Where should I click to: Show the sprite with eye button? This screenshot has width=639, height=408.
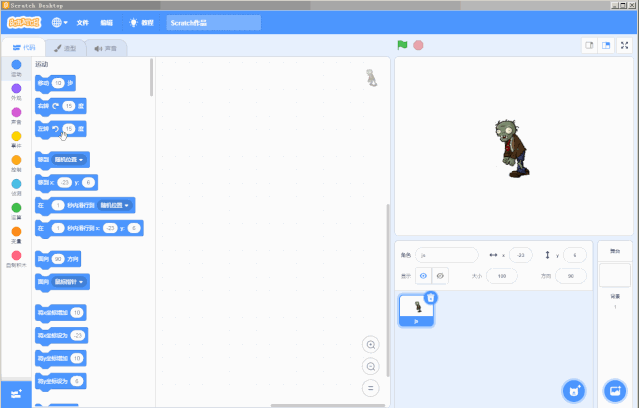(x=423, y=276)
